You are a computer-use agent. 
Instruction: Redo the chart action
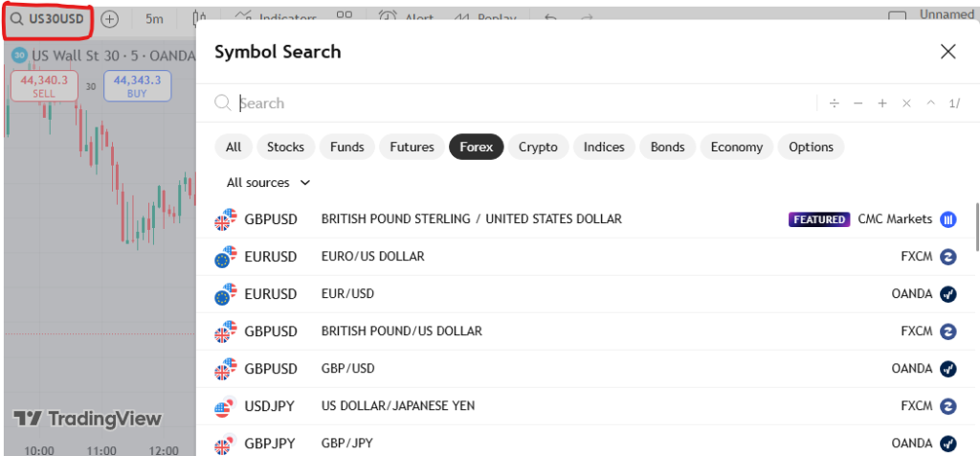(x=587, y=19)
